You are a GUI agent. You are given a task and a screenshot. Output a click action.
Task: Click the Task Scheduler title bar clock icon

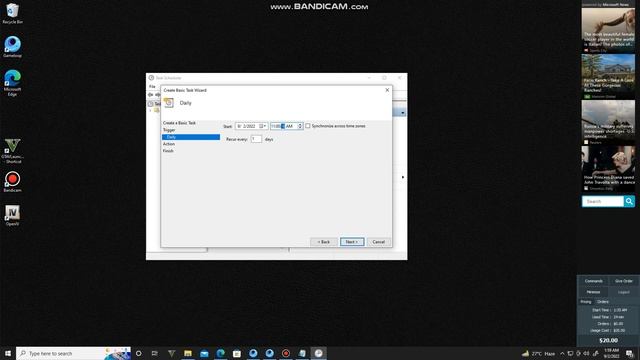[151, 78]
